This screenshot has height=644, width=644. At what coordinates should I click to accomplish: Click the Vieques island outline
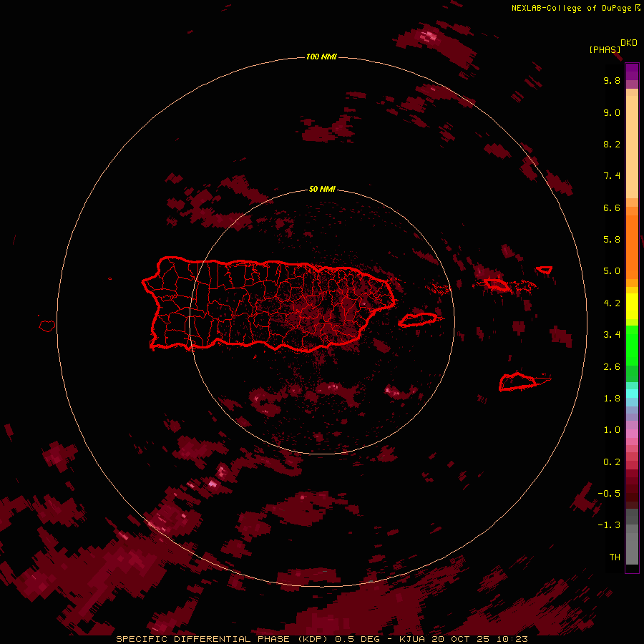(418, 320)
